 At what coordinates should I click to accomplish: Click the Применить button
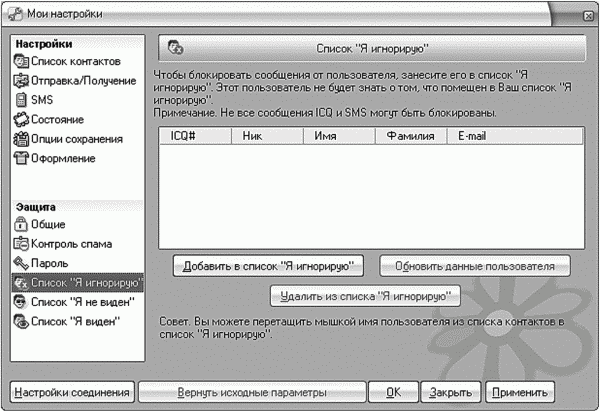pyautogui.click(x=522, y=392)
